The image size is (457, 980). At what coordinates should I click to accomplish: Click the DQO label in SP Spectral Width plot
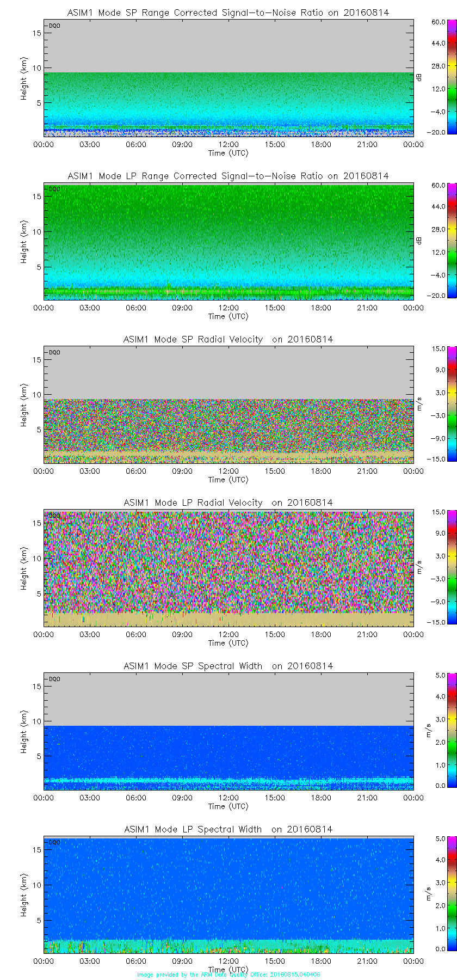click(54, 679)
